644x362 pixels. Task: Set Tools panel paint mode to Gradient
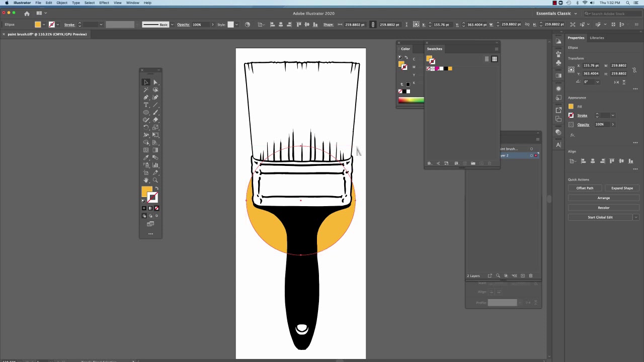click(150, 208)
